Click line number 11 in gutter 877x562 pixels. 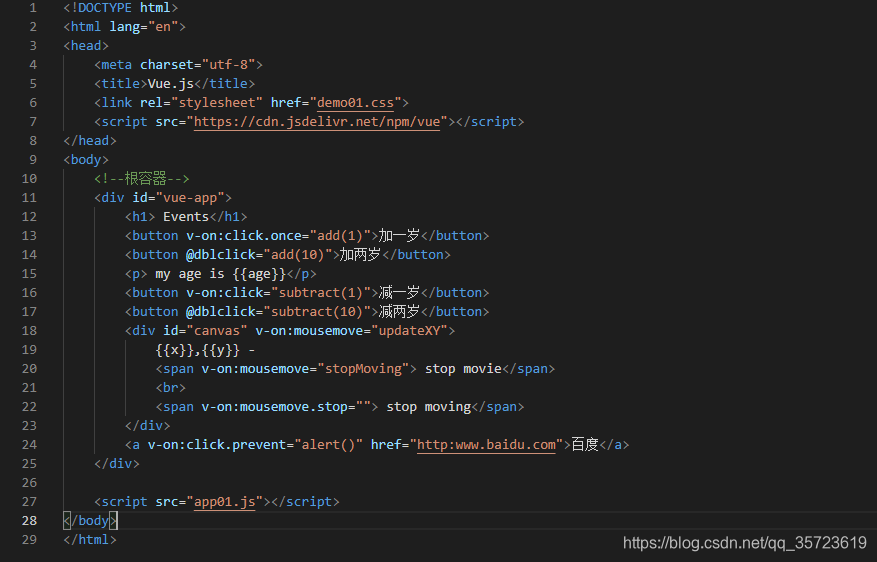pyautogui.click(x=29, y=197)
